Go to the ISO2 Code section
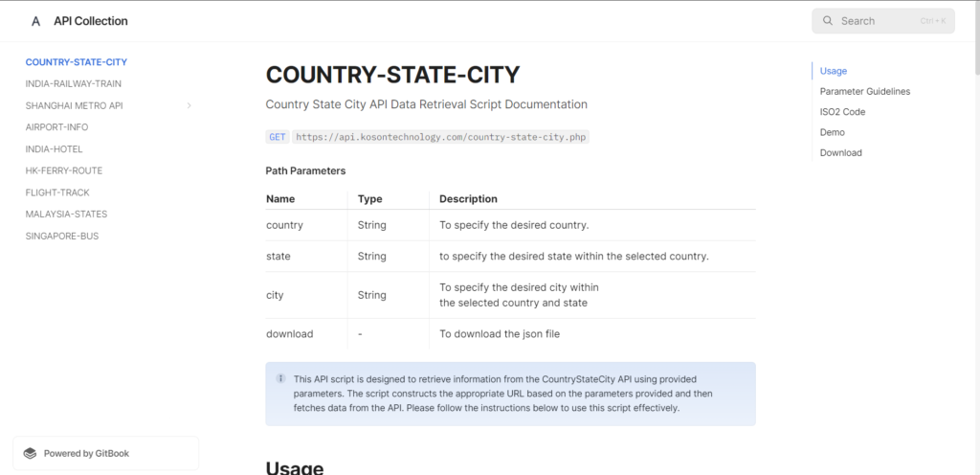This screenshot has width=980, height=475. (x=842, y=112)
